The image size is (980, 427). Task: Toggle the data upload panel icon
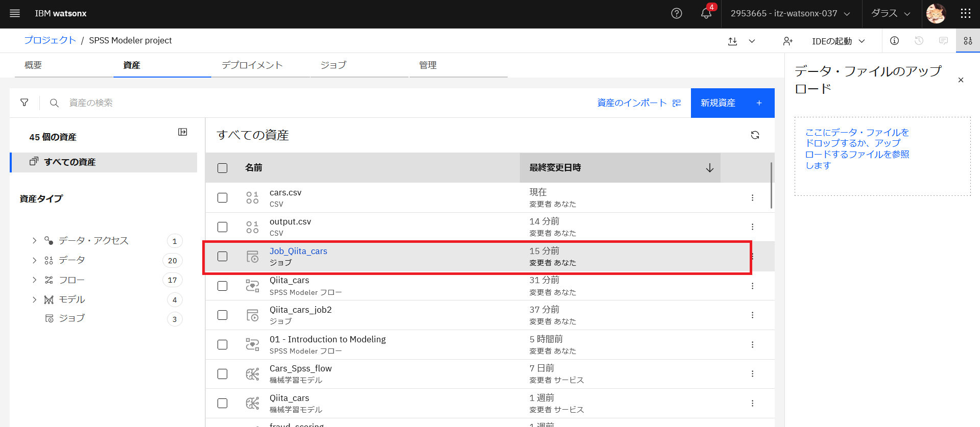tap(968, 41)
